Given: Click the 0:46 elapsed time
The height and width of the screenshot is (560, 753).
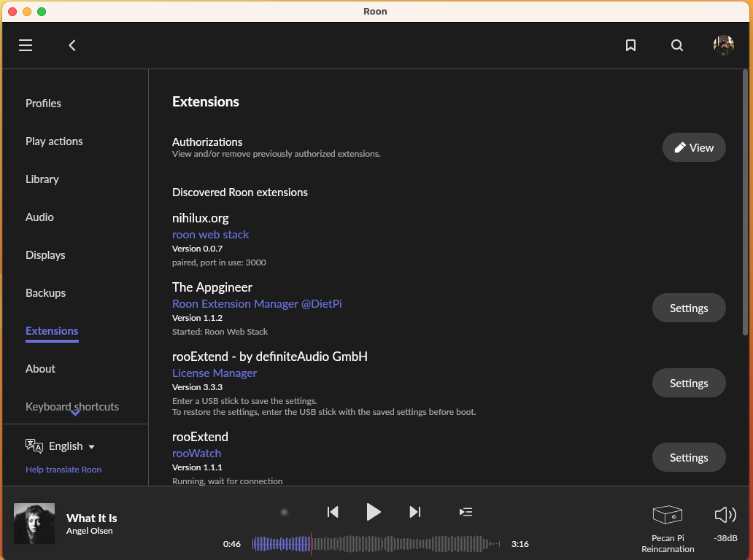Looking at the screenshot, I should pyautogui.click(x=231, y=544).
